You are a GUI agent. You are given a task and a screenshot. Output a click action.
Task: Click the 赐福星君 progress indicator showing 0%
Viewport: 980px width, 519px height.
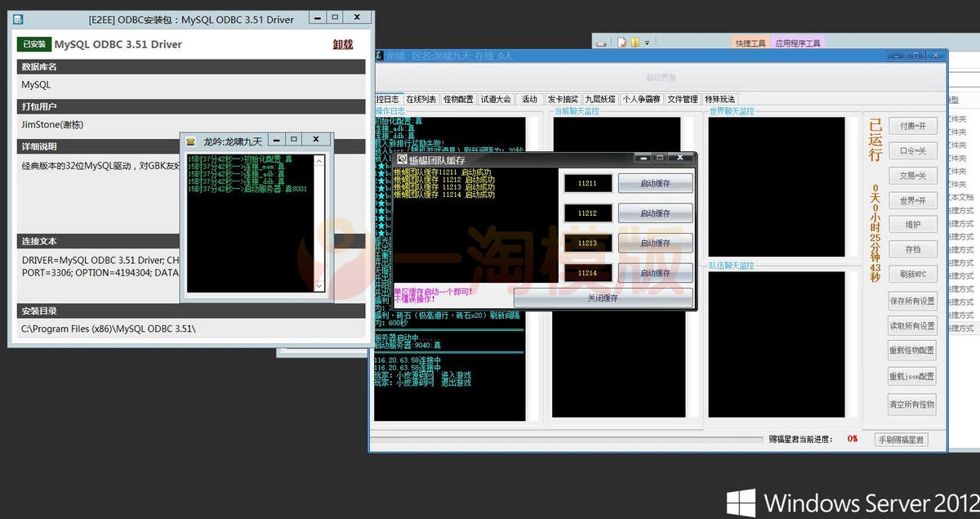pyautogui.click(x=852, y=439)
